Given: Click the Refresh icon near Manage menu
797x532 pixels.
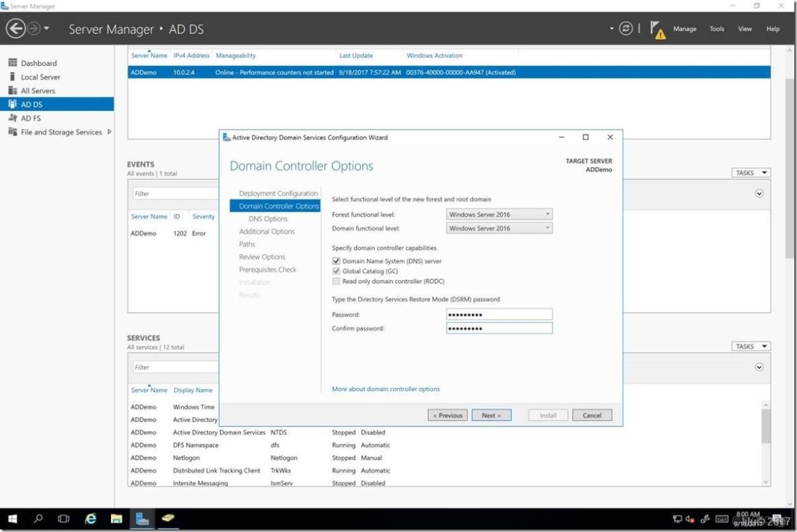Looking at the screenshot, I should [x=626, y=29].
